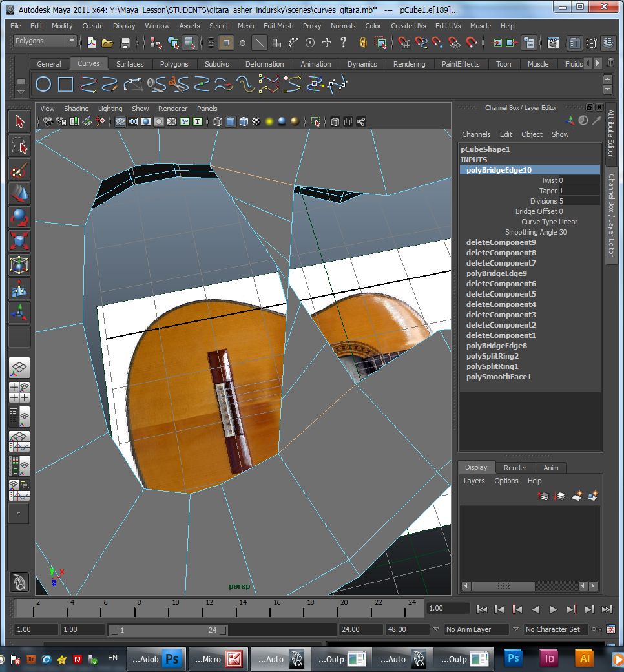624x672 pixels.
Task: Select the Lasso tool in the toolbox
Action: pos(19,146)
